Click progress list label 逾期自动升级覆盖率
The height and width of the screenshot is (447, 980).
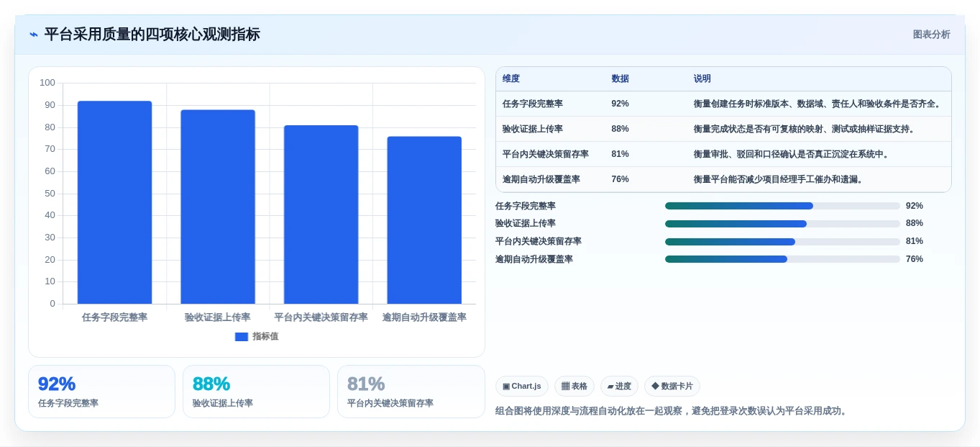tap(534, 259)
